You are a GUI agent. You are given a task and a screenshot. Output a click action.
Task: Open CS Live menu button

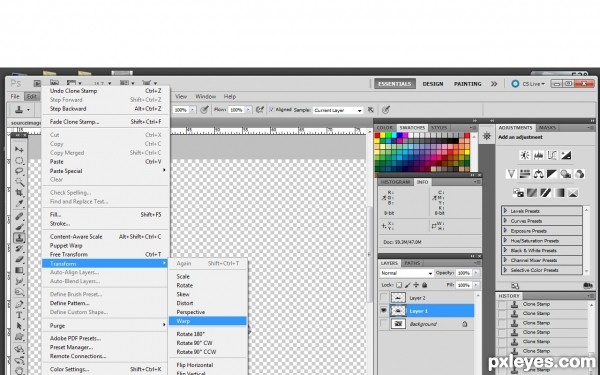coord(528,84)
